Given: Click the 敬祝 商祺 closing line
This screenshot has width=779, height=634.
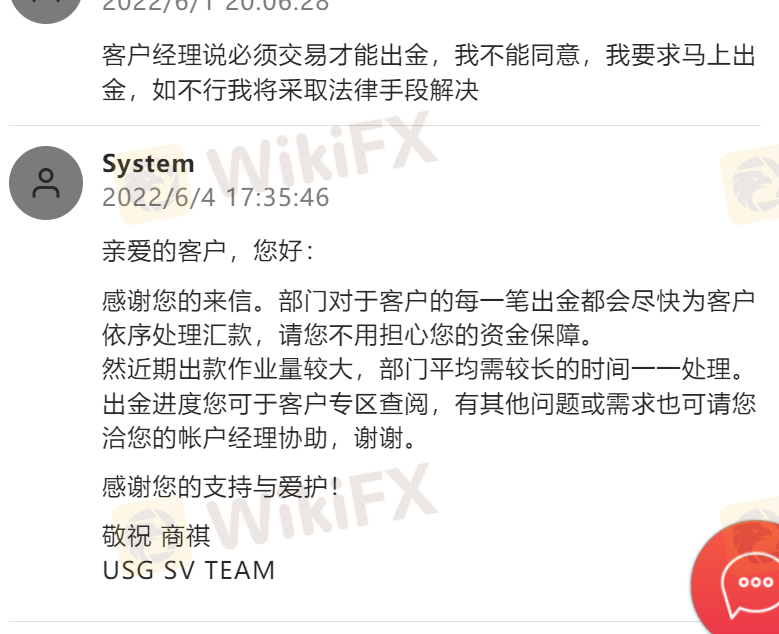Looking at the screenshot, I should tap(156, 536).
